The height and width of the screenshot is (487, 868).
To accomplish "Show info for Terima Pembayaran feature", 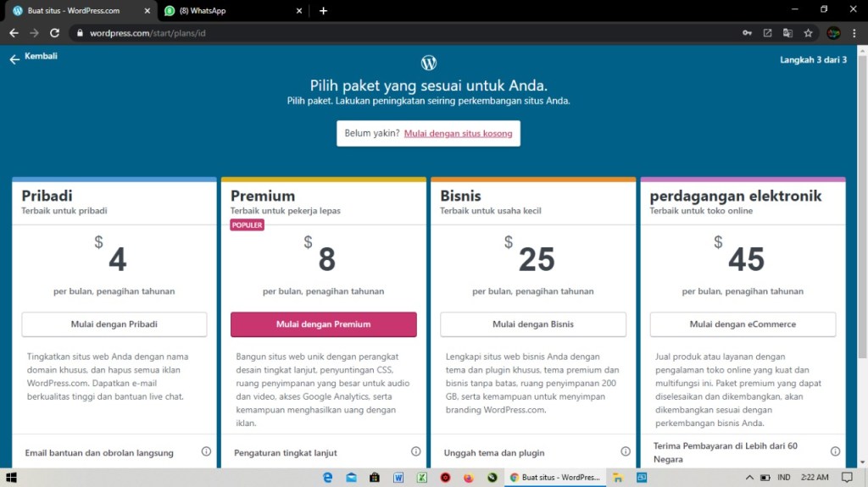I will 835,451.
